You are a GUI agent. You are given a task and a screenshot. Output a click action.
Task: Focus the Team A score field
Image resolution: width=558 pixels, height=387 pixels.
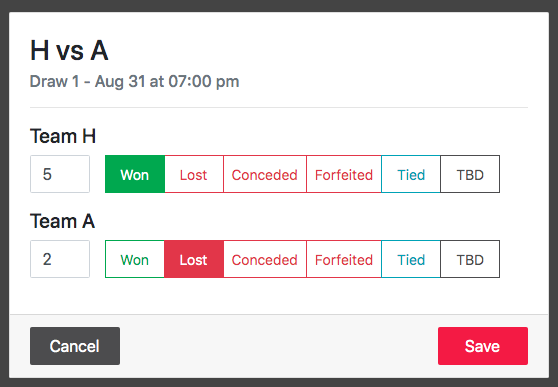tap(60, 259)
